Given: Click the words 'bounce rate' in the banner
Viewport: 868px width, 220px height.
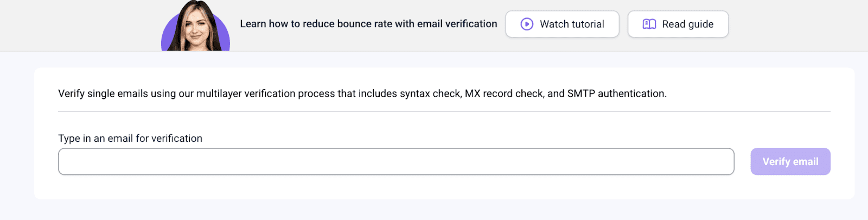Looking at the screenshot, I should click(x=365, y=24).
